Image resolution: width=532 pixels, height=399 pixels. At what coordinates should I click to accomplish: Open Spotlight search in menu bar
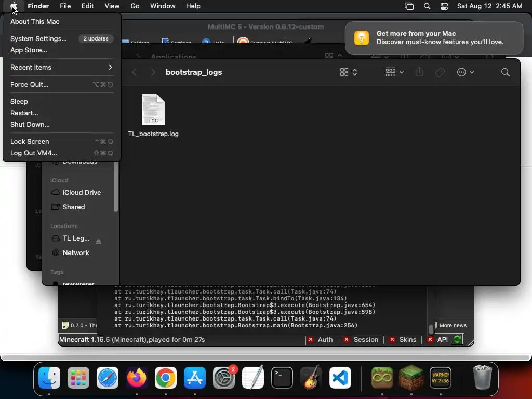427,6
